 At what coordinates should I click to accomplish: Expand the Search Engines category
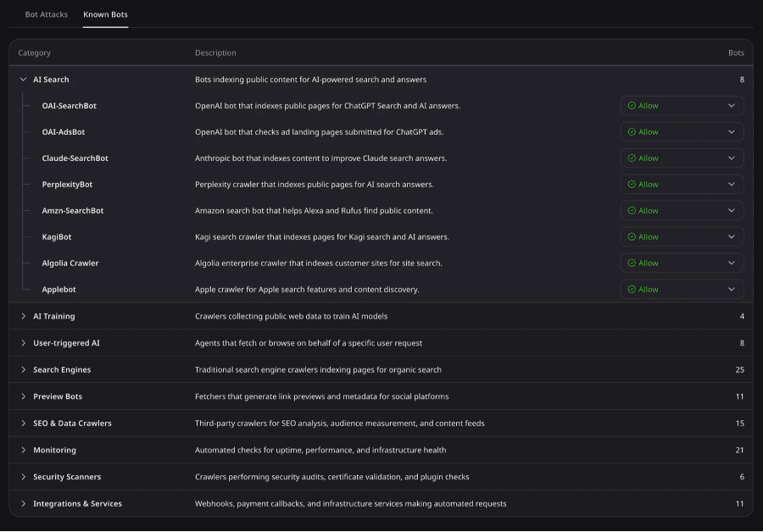(23, 369)
